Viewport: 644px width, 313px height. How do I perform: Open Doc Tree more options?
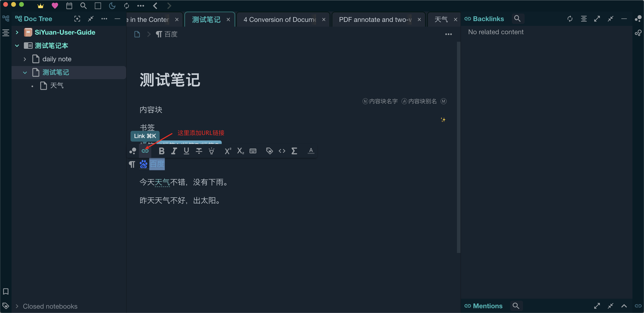click(104, 19)
